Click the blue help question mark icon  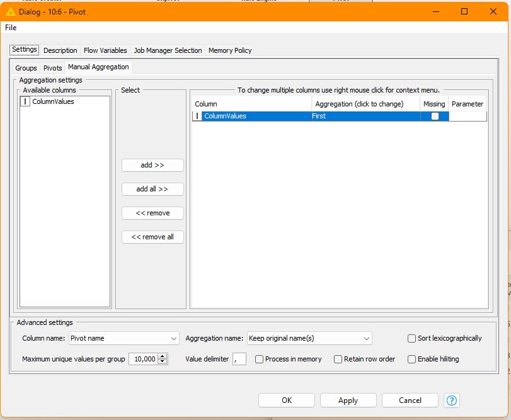click(x=451, y=400)
